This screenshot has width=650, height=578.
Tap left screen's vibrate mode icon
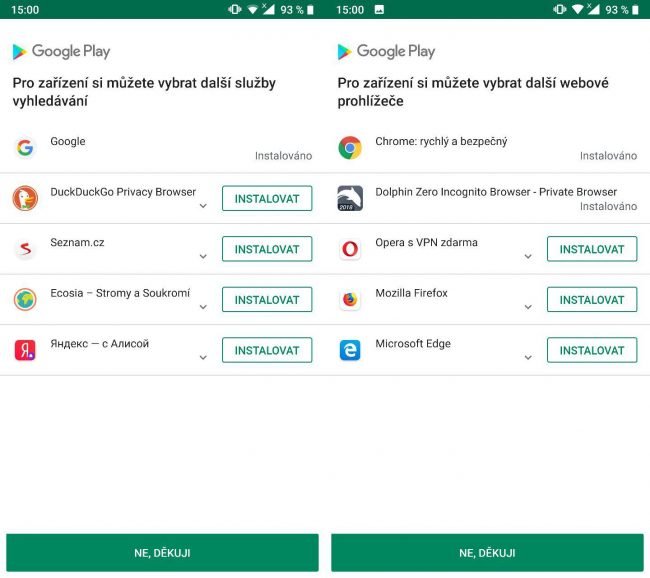point(235,10)
